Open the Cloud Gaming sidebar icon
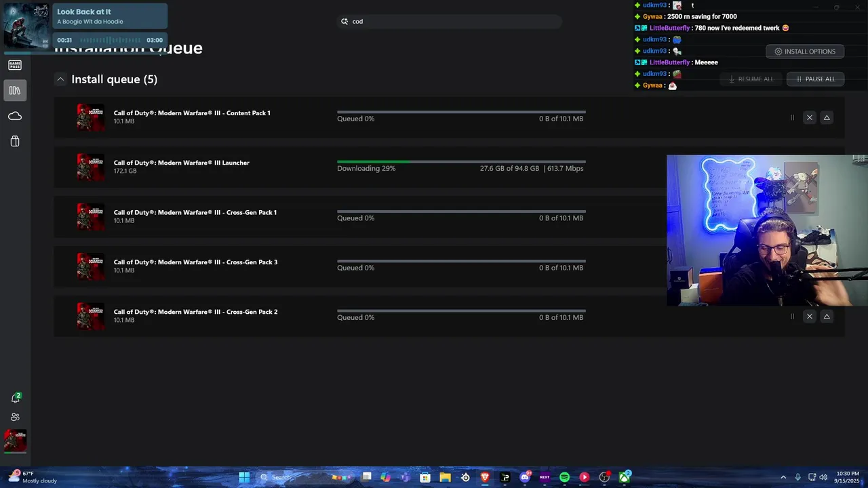This screenshot has width=868, height=488. point(15,116)
